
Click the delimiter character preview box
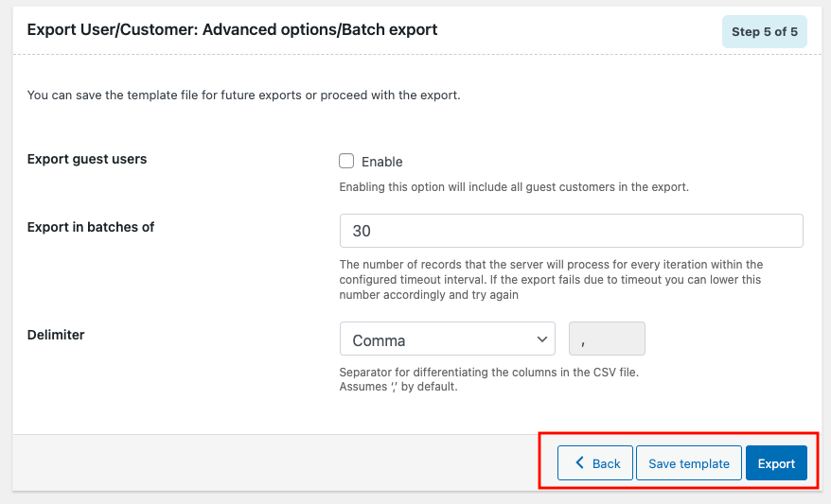tap(607, 339)
